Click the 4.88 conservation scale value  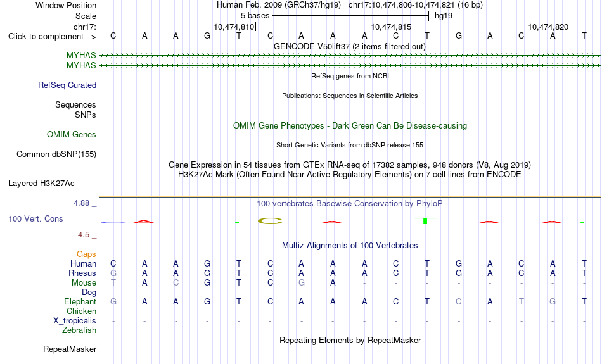[x=81, y=203]
